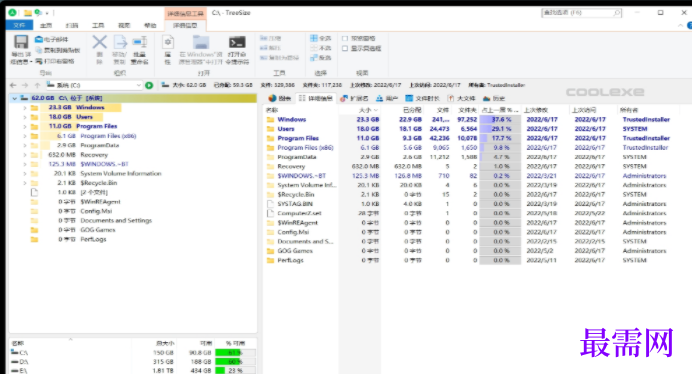Open the quick access toolbar dropdown arrow
The height and width of the screenshot is (374, 692).
(47, 13)
